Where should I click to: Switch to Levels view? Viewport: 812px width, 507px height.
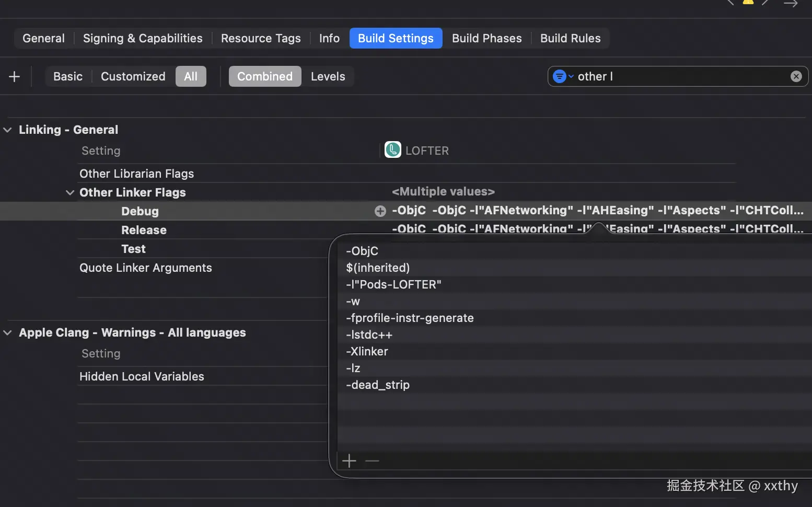(328, 76)
